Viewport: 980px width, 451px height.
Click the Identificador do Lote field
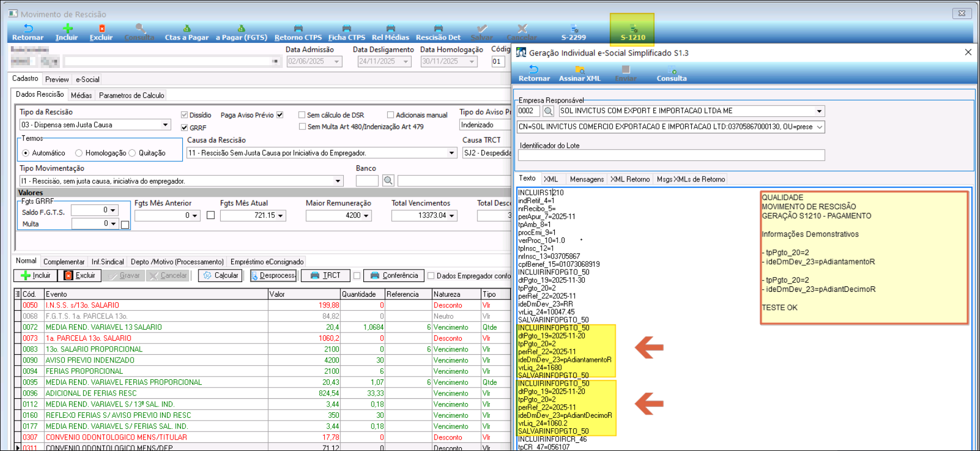click(x=671, y=155)
